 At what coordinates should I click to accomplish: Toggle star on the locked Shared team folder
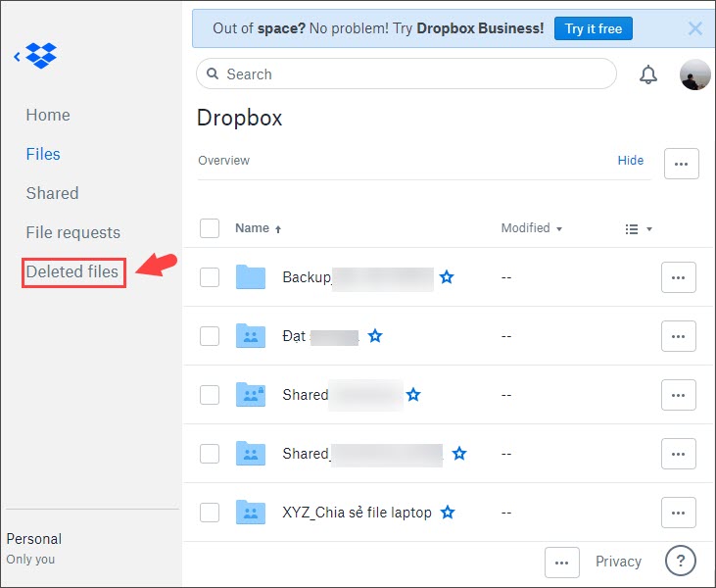413,394
